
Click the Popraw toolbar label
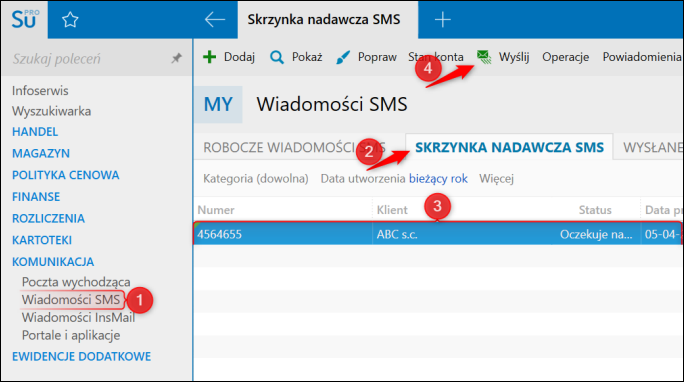pyautogui.click(x=377, y=57)
